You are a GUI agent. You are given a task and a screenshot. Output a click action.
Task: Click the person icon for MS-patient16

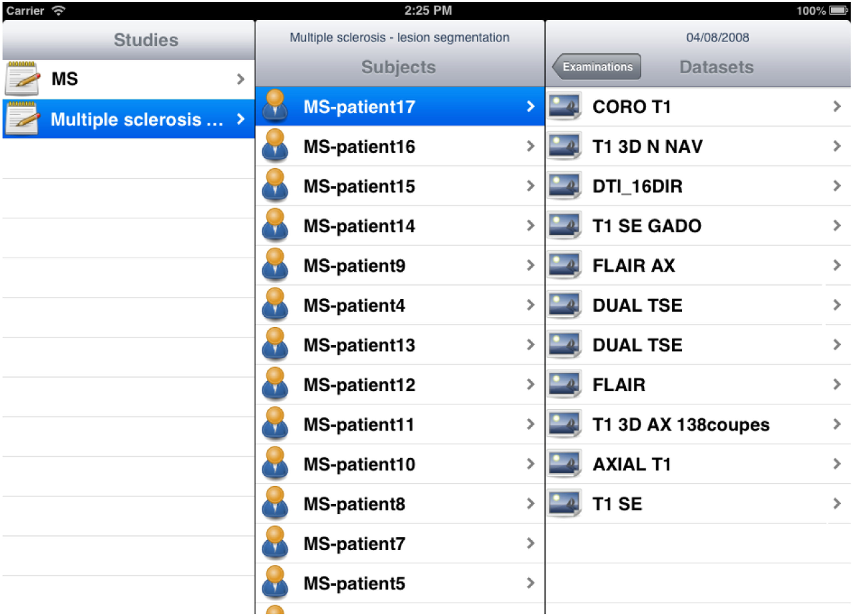(275, 146)
